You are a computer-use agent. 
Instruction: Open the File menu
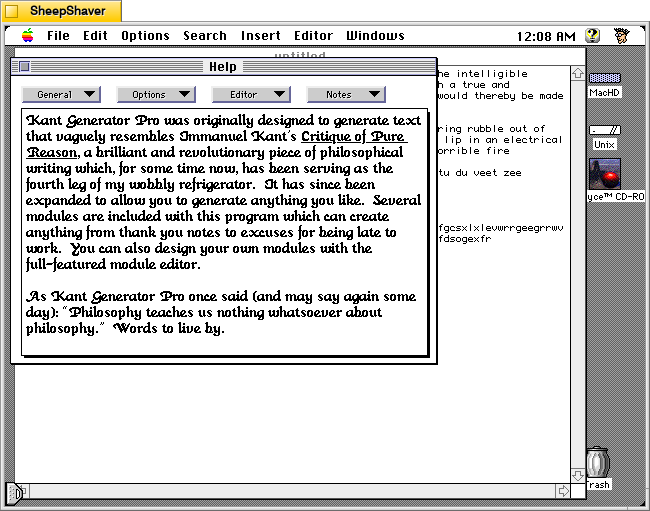point(58,36)
